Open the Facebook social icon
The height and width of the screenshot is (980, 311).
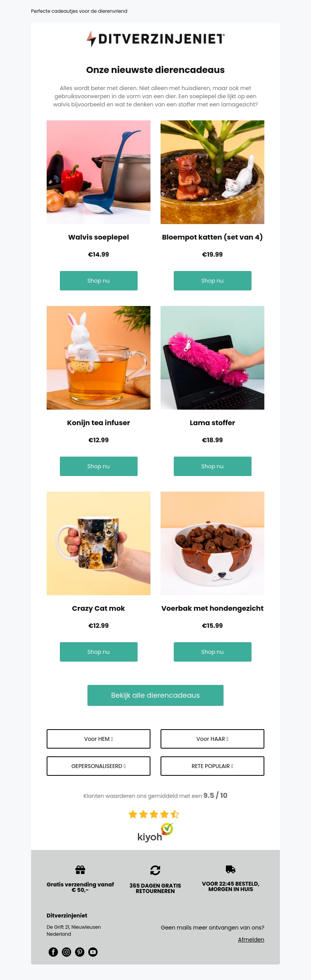(53, 952)
